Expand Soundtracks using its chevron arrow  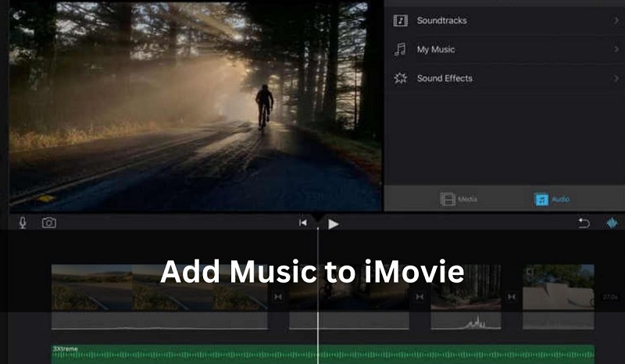[616, 20]
